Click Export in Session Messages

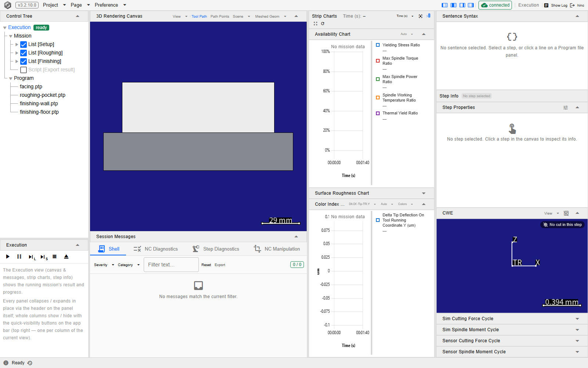[220, 265]
